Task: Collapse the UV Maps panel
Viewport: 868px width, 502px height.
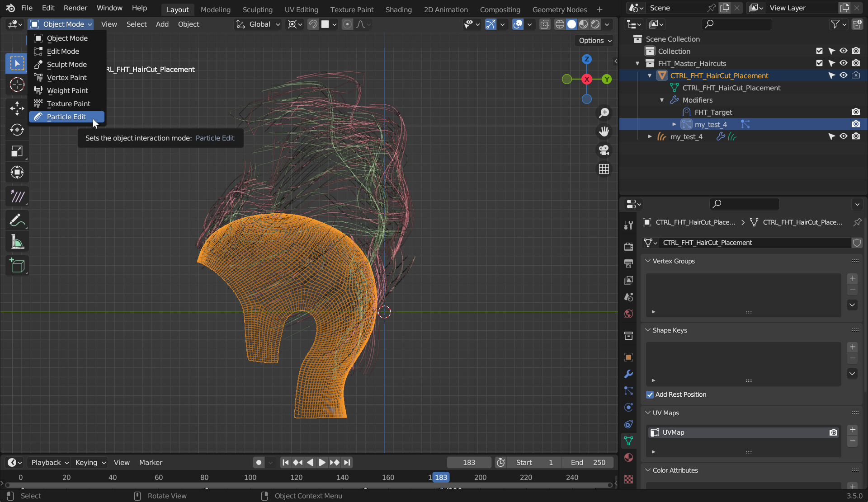Action: coord(647,413)
